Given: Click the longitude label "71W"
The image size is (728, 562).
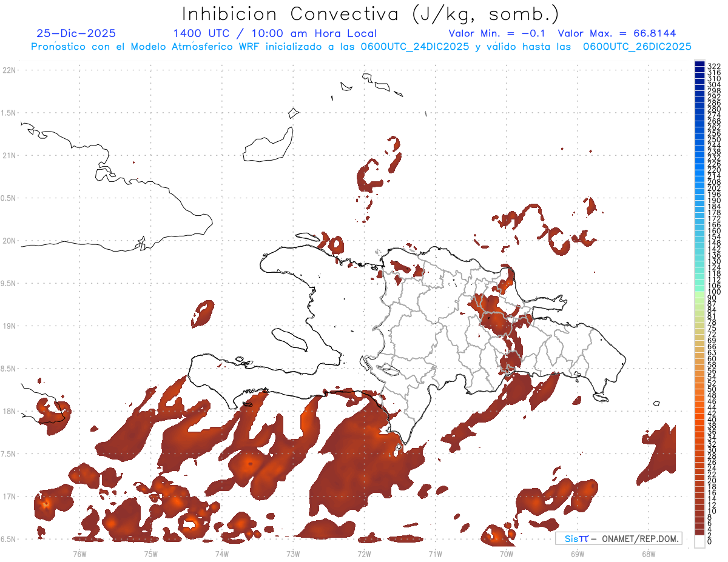Looking at the screenshot, I should click(435, 554).
